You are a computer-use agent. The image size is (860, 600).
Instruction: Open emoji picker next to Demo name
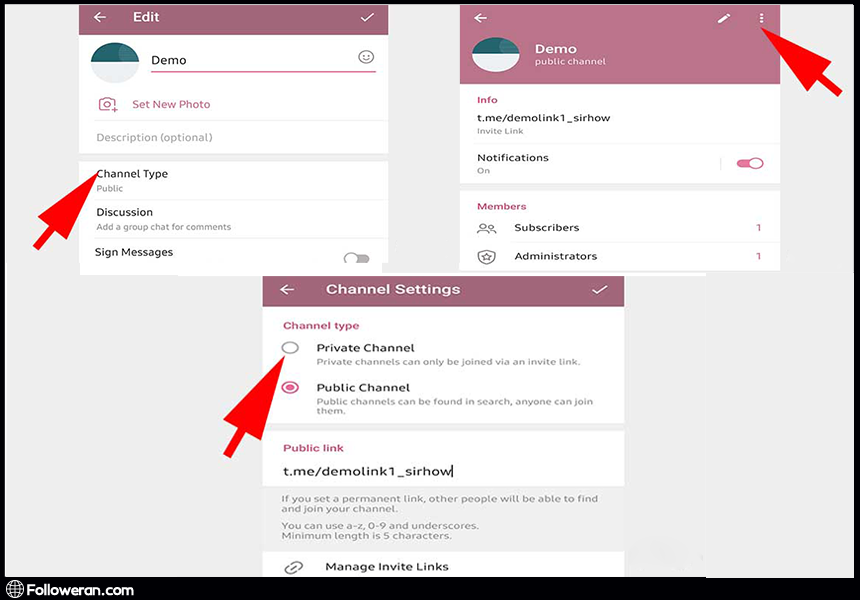366,58
